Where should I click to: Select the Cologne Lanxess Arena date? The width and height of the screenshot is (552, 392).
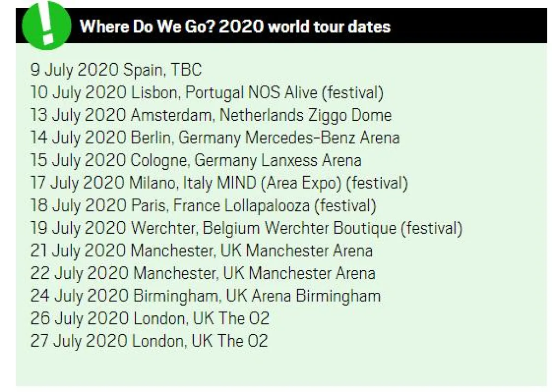point(195,160)
